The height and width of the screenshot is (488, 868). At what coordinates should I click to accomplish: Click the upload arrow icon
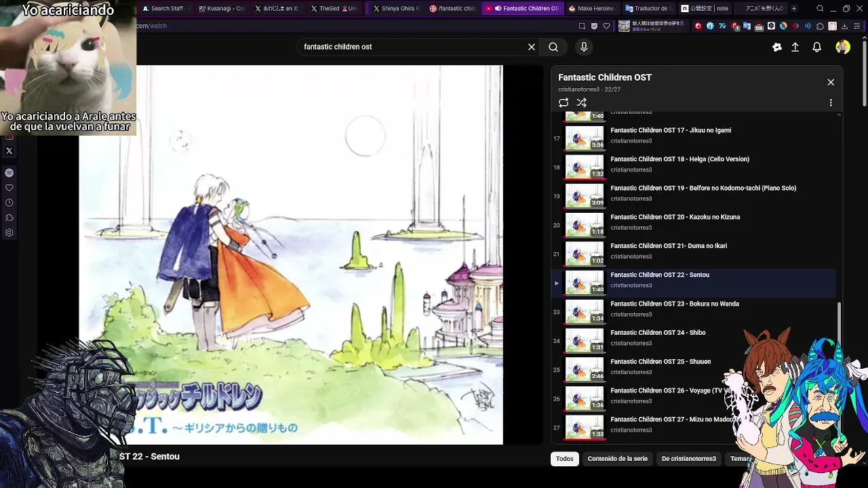795,47
